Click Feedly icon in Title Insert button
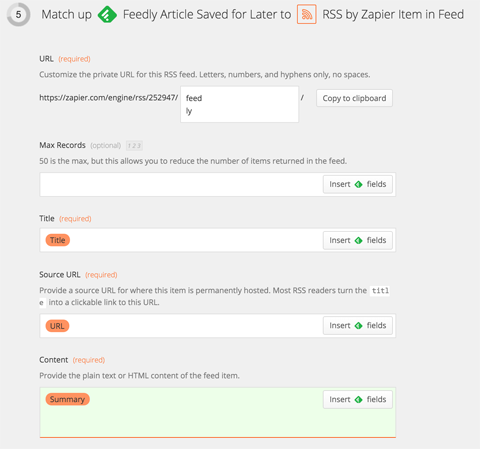 (358, 240)
